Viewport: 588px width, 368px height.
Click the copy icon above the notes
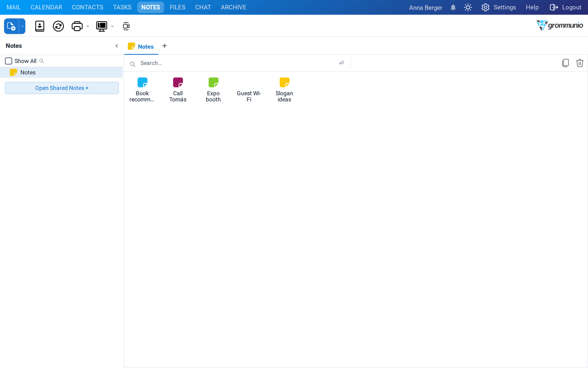point(566,63)
